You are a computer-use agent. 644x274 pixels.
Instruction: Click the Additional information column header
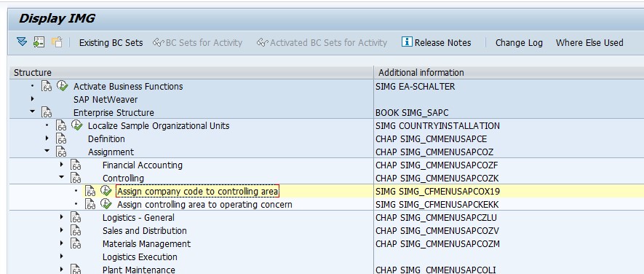(x=509, y=72)
